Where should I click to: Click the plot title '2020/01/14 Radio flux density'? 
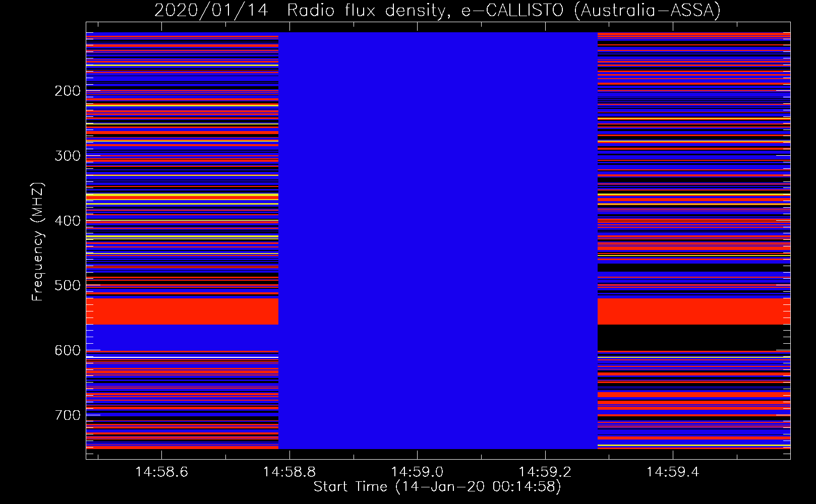pyautogui.click(x=437, y=10)
